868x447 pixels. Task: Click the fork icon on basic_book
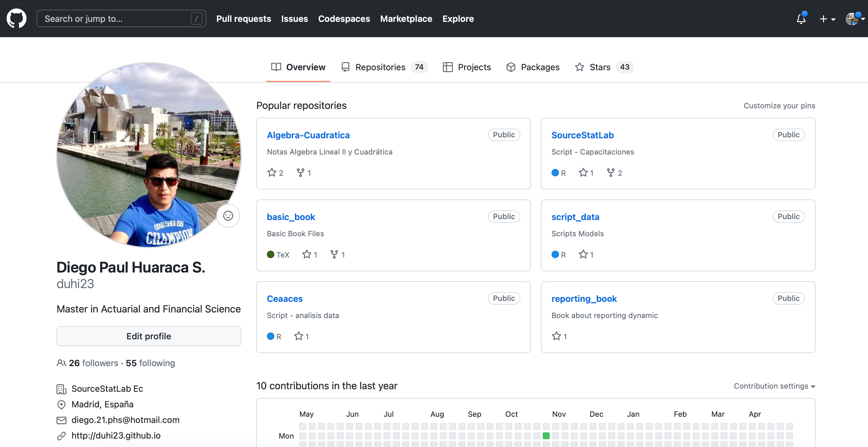point(334,254)
